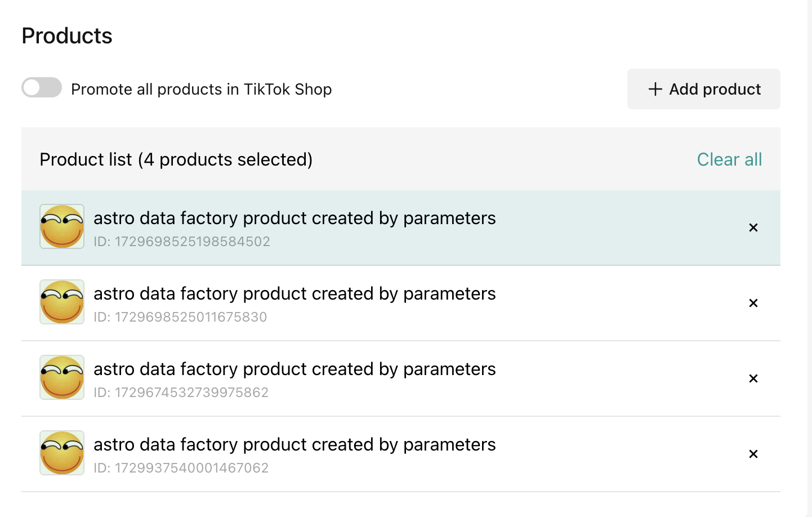
Task: Click the ID text 1729937540001467062
Action: (x=181, y=468)
